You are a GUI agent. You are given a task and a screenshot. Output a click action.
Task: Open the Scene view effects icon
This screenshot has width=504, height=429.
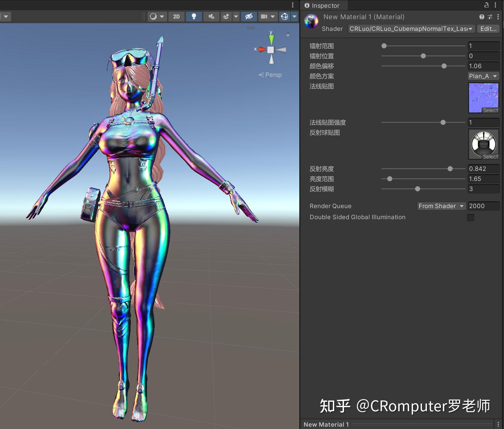coord(226,16)
